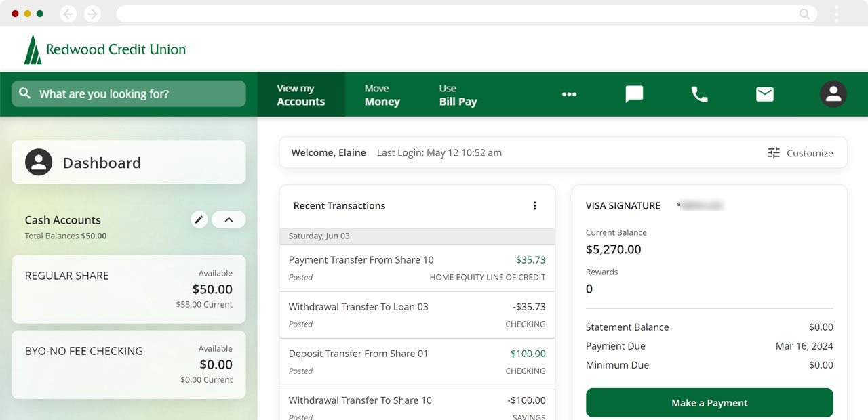Viewport: 868px width, 420px height.
Task: Open the Move Money menu
Action: [x=382, y=95]
